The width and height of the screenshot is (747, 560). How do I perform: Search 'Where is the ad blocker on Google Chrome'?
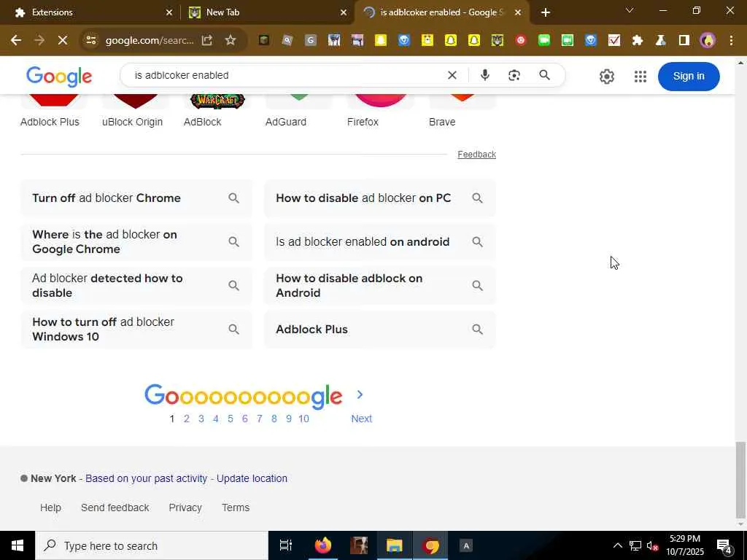[x=136, y=242]
